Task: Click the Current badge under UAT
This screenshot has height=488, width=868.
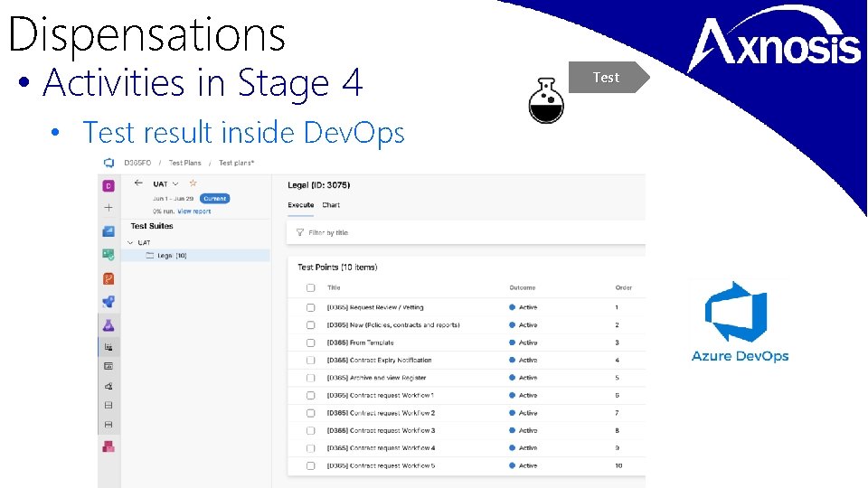Action: tap(215, 199)
